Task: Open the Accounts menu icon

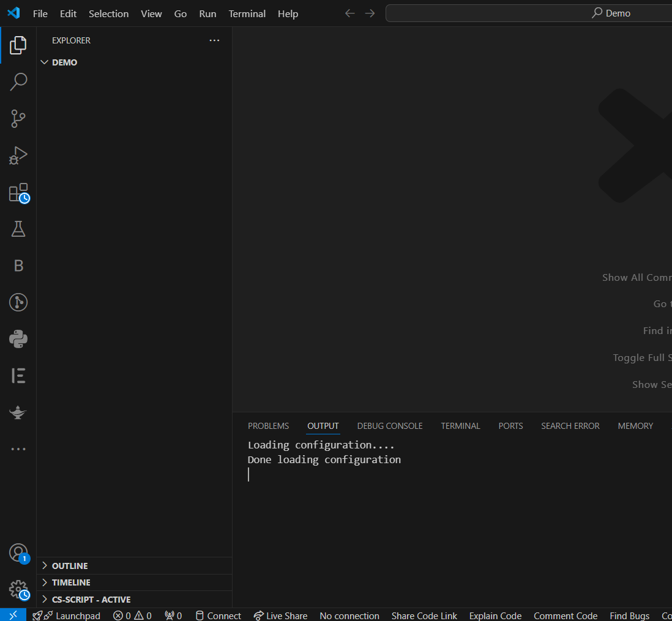Action: click(18, 553)
